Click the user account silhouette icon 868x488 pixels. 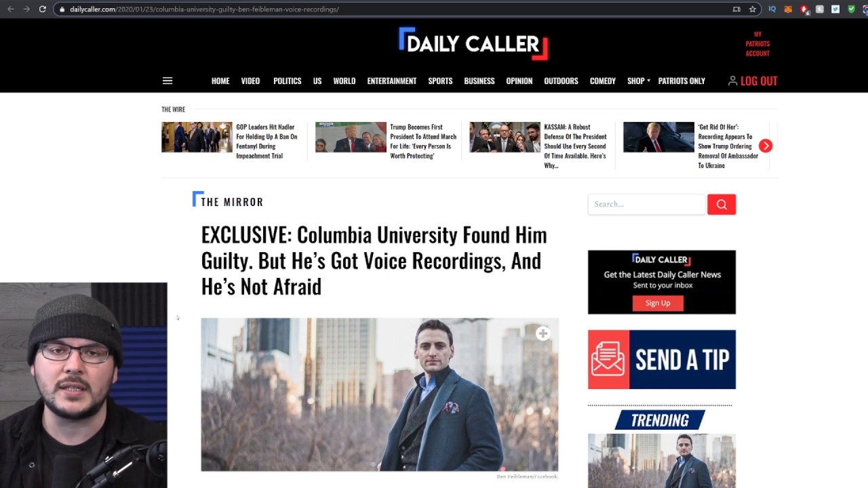732,81
